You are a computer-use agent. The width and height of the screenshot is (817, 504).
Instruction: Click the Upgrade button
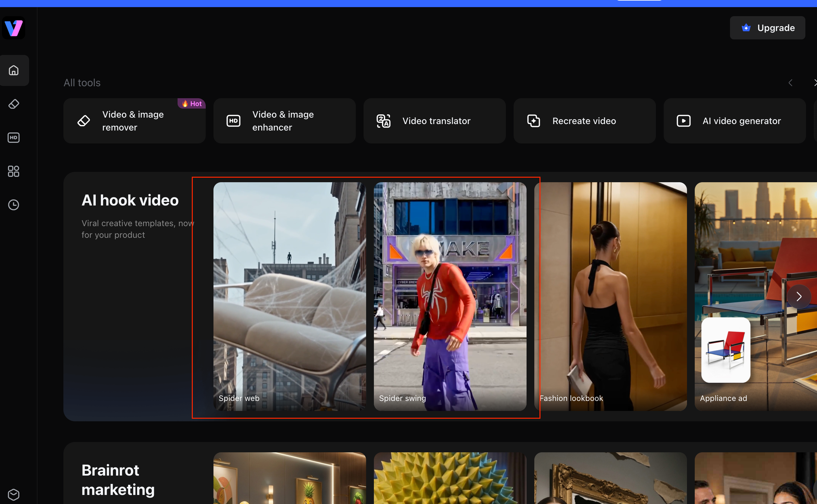coord(767,28)
